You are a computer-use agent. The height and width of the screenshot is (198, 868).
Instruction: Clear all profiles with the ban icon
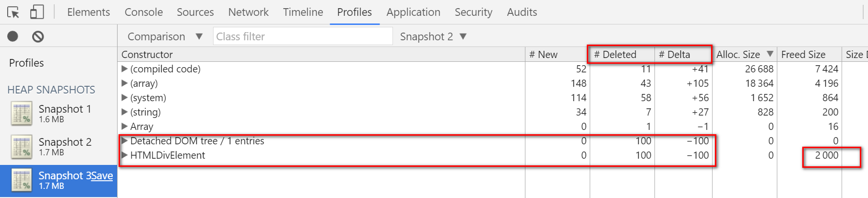click(x=38, y=36)
